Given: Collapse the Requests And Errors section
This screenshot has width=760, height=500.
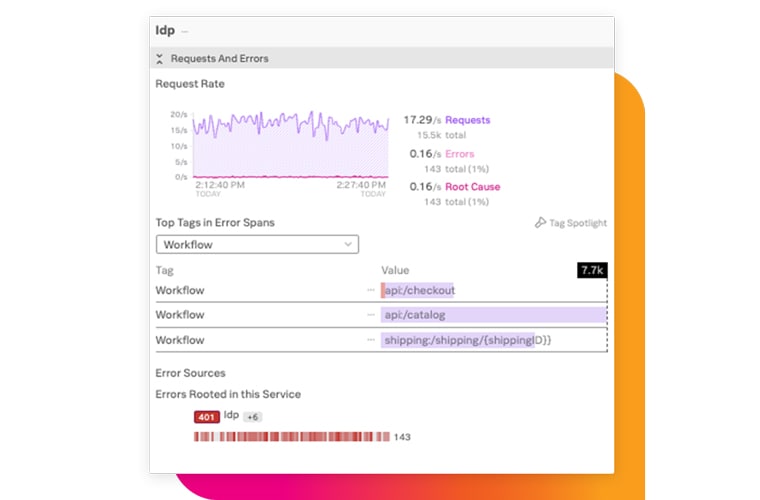Looking at the screenshot, I should [x=159, y=59].
